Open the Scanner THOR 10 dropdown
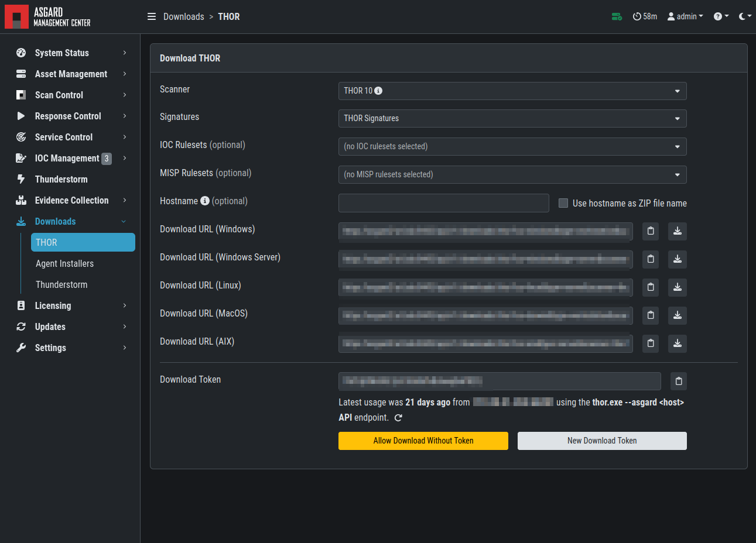Viewport: 756px width, 543px height. pyautogui.click(x=512, y=91)
